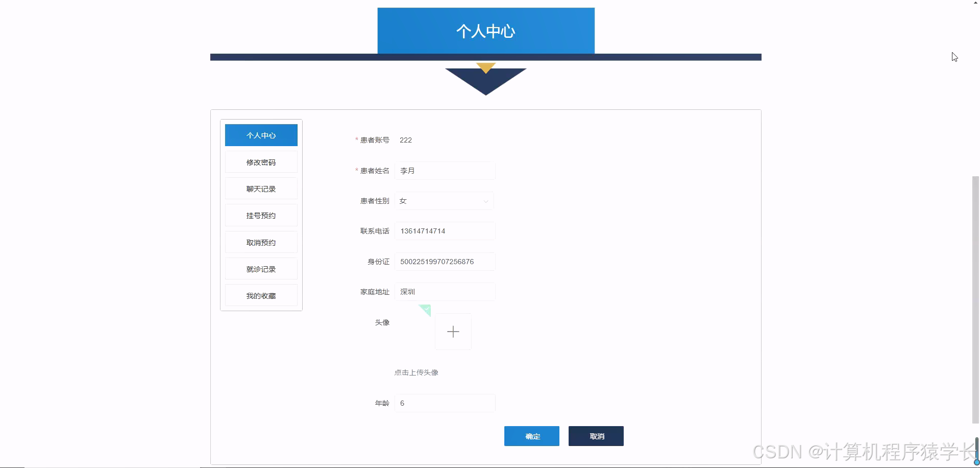Select the 个人中心 sidebar tab
The height and width of the screenshot is (468, 980).
261,135
